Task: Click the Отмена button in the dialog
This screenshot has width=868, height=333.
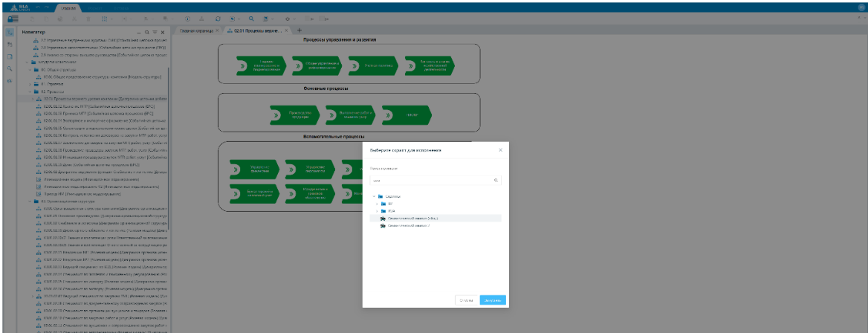Action: (466, 300)
